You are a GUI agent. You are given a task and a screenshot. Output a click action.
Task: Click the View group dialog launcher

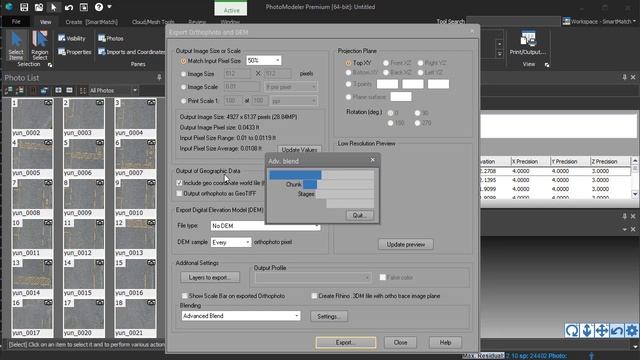[x=547, y=65]
